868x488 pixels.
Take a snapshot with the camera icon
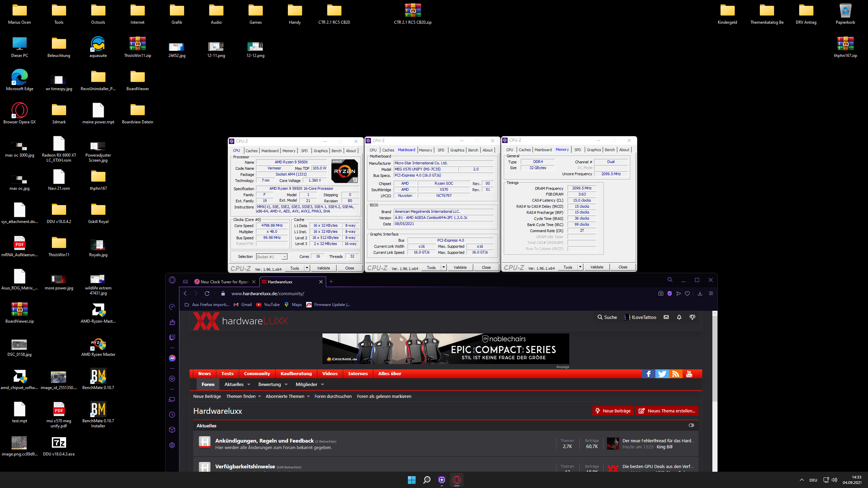pos(660,293)
